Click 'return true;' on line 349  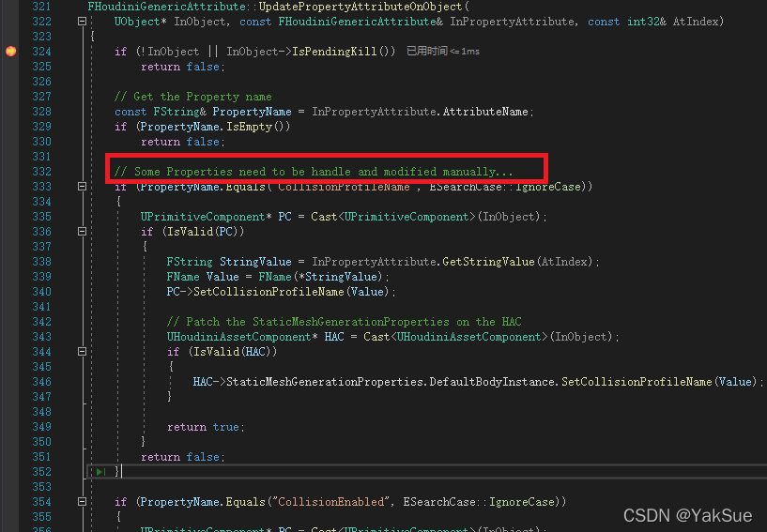[x=206, y=427]
